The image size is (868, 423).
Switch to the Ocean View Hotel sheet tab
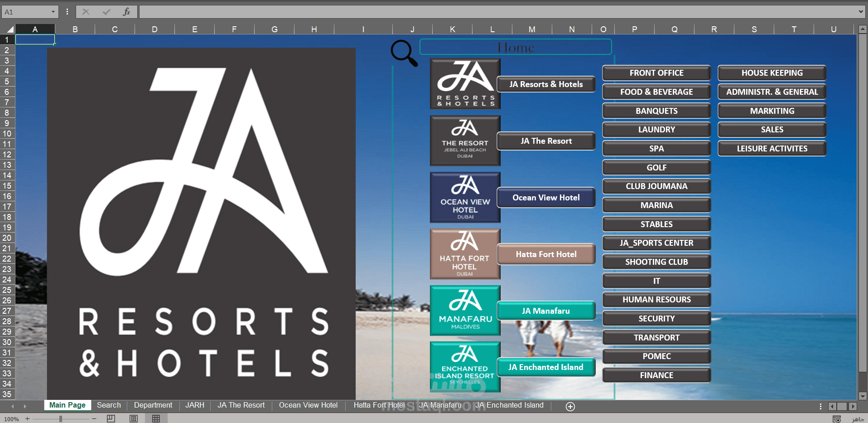point(308,405)
